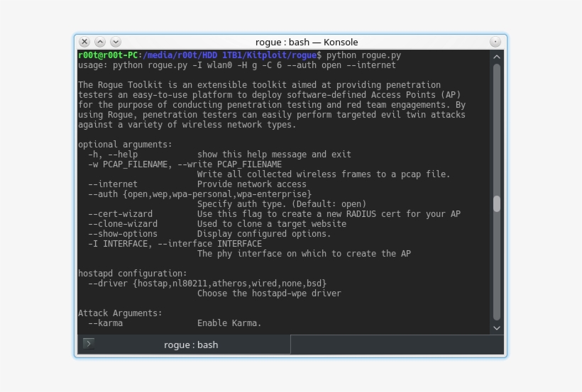Screen dimensions: 582x392
Task: Click 'Choose the hostapd-wpe driver' text
Action: pos(269,293)
